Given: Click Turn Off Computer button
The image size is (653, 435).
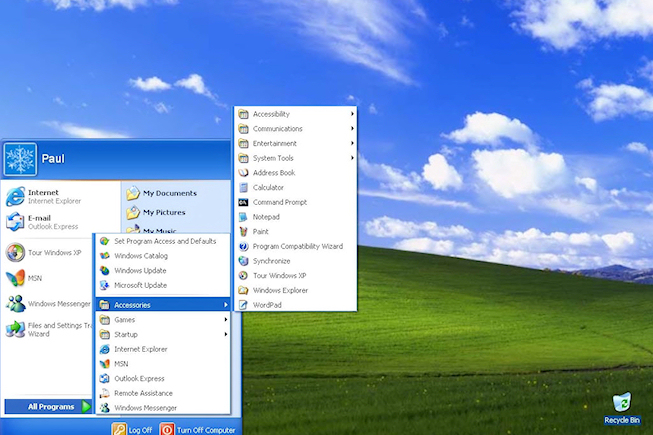Looking at the screenshot, I should point(198,430).
